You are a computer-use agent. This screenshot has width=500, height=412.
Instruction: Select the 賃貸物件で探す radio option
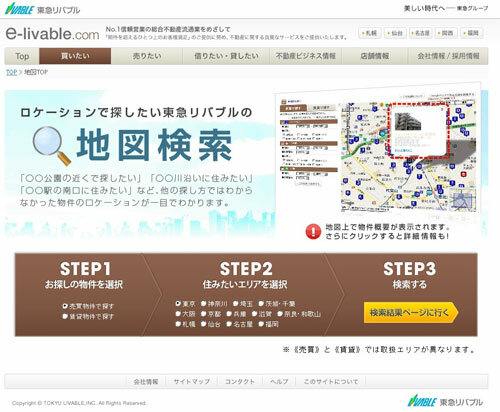[65, 316]
